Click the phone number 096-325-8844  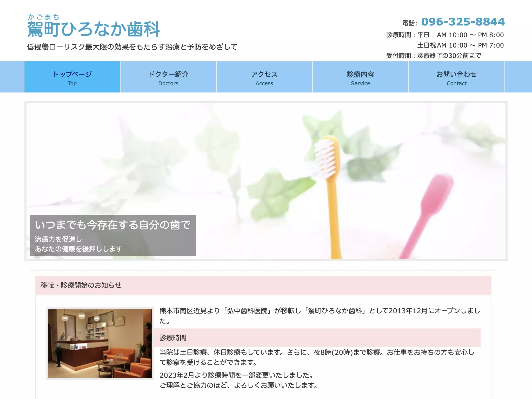click(463, 22)
